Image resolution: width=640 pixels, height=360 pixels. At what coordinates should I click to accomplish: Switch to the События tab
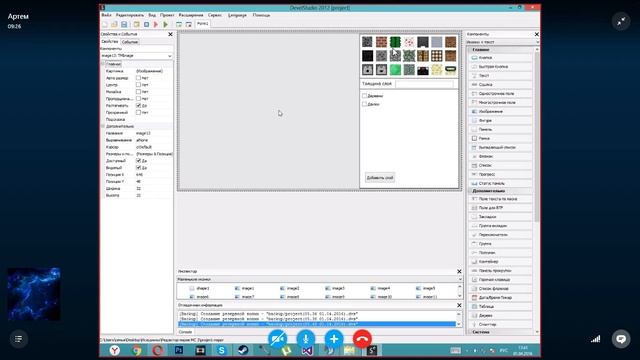point(130,42)
